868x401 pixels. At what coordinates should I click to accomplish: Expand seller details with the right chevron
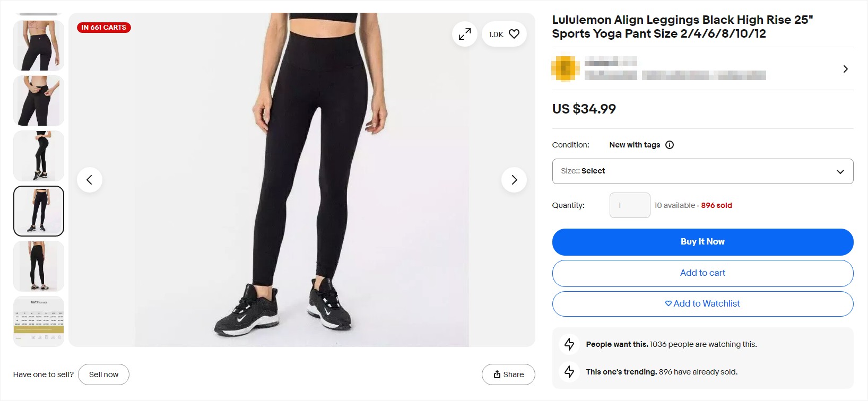(x=845, y=68)
